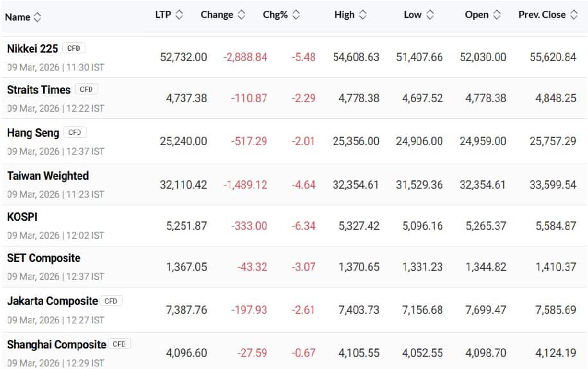The image size is (588, 369).
Task: Select Nikkei 225 LTP value 52,732.00
Action: tap(184, 57)
